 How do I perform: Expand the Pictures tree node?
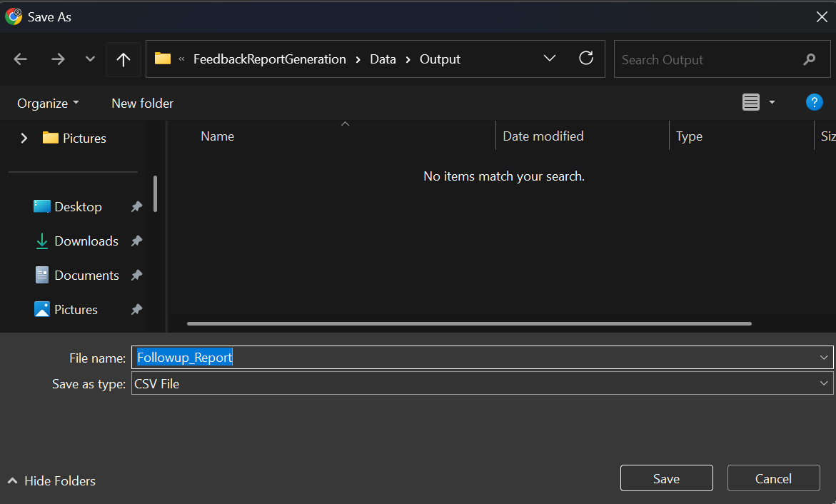point(24,138)
